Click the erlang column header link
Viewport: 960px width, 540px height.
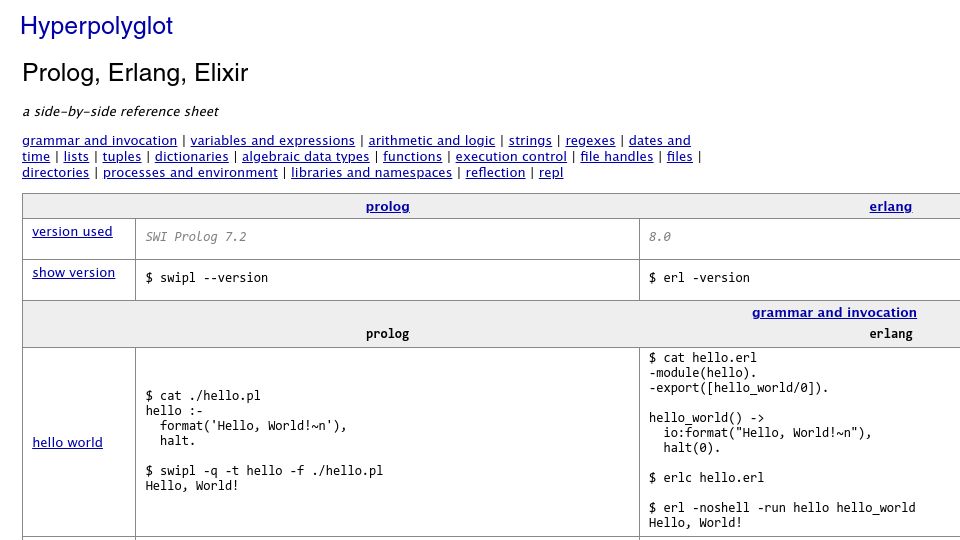click(891, 207)
